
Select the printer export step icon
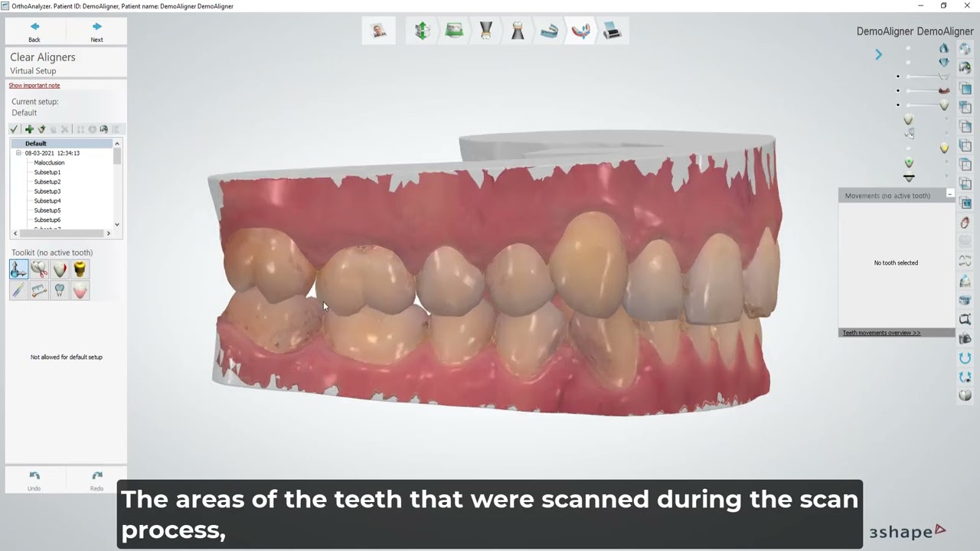point(612,31)
